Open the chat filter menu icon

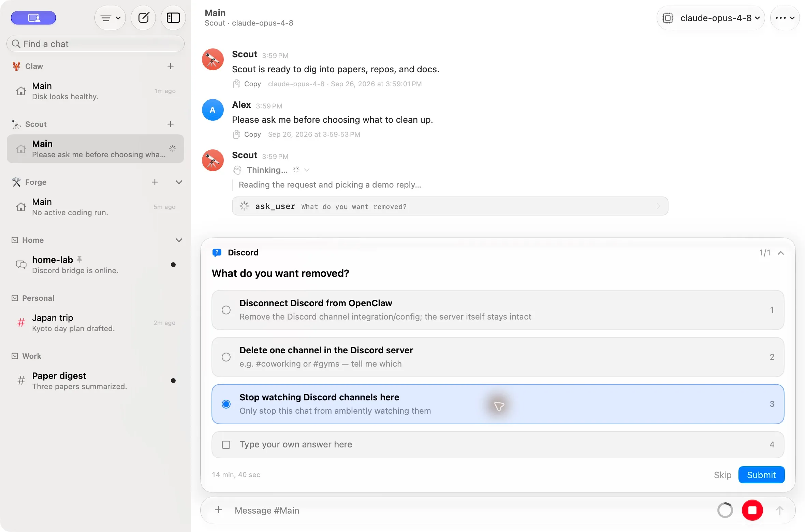(110, 18)
